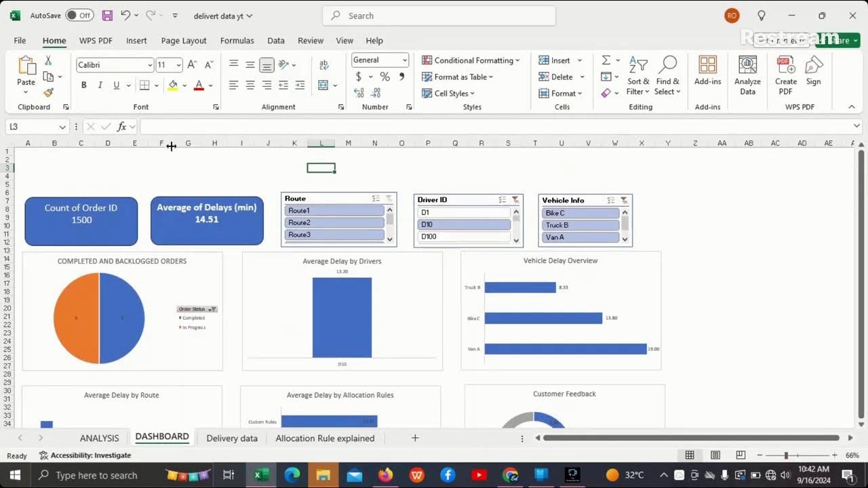The height and width of the screenshot is (488, 868).
Task: Open the Sort & Filter menu
Action: click(x=637, y=75)
